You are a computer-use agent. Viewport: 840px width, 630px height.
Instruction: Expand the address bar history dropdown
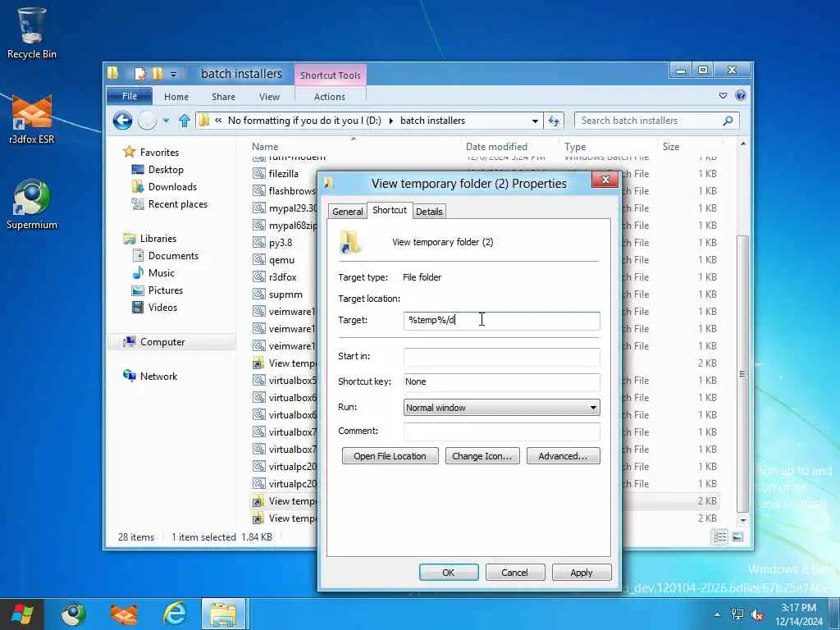pos(535,121)
